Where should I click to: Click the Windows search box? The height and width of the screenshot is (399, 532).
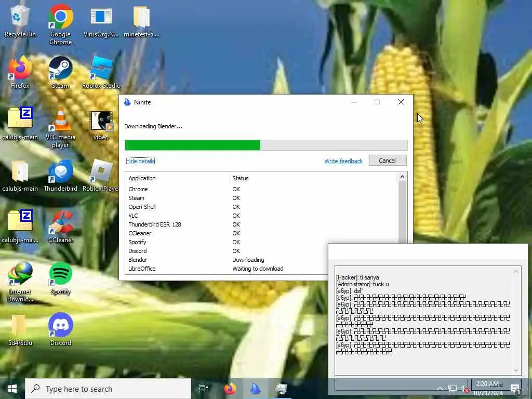[x=108, y=389]
